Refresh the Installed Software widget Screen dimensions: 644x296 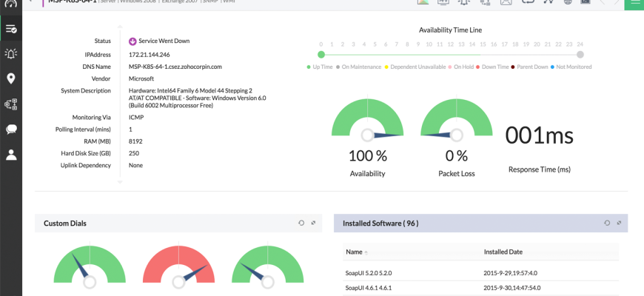tap(607, 223)
